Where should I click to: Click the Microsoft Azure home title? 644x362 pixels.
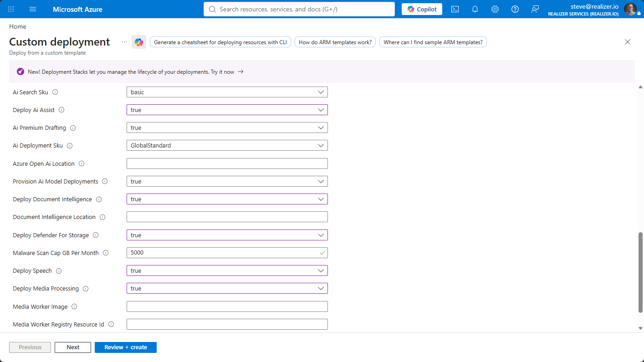[x=77, y=9]
